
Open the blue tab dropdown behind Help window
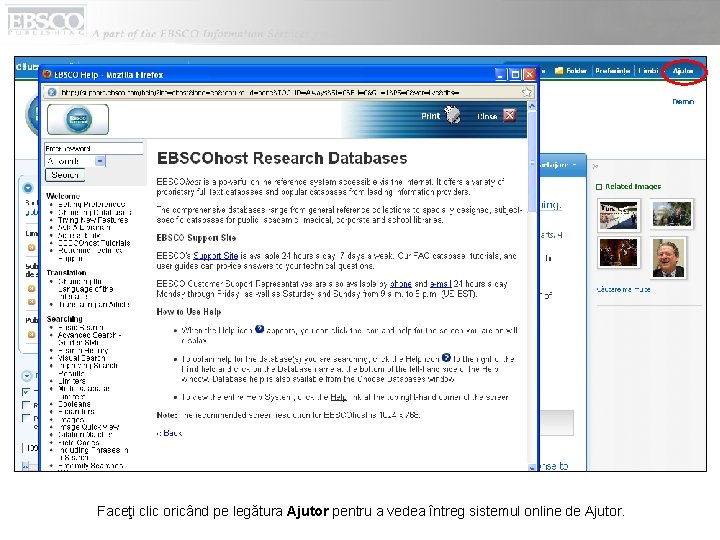[x=574, y=165]
